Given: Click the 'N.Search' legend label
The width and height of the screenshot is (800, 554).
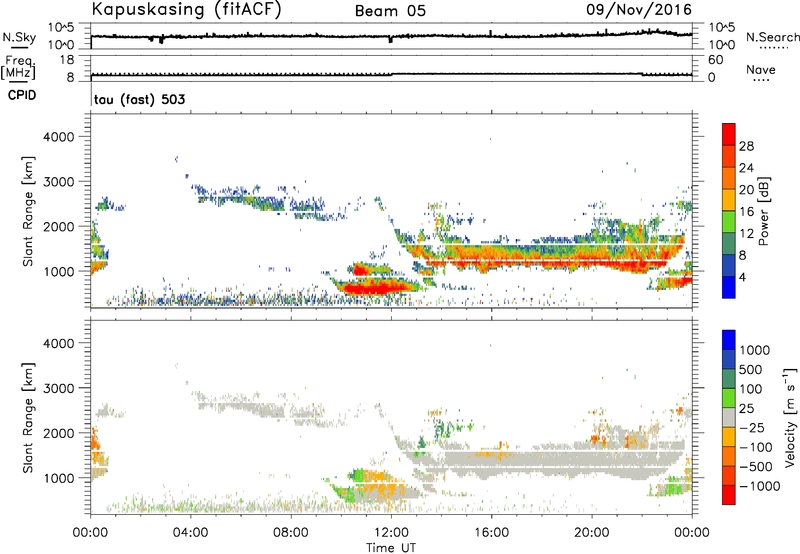Looking at the screenshot, I should coord(772,37).
